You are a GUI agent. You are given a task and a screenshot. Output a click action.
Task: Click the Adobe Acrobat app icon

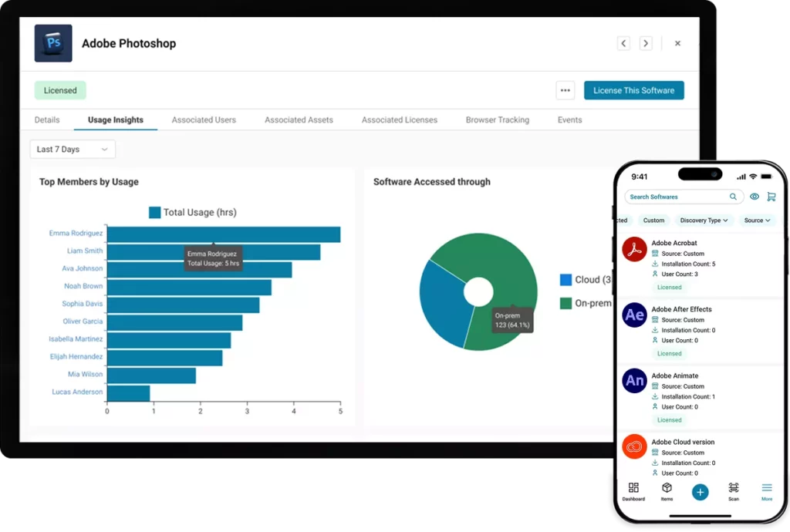634,249
